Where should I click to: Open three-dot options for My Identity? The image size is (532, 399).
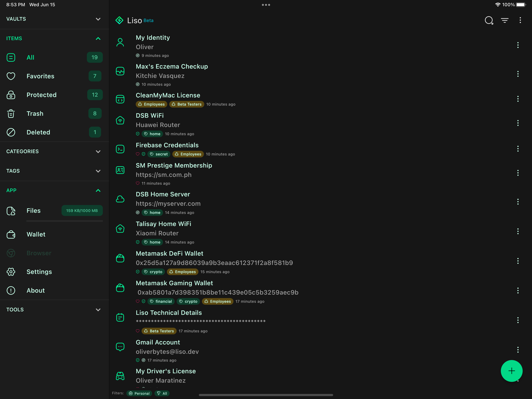point(518,45)
